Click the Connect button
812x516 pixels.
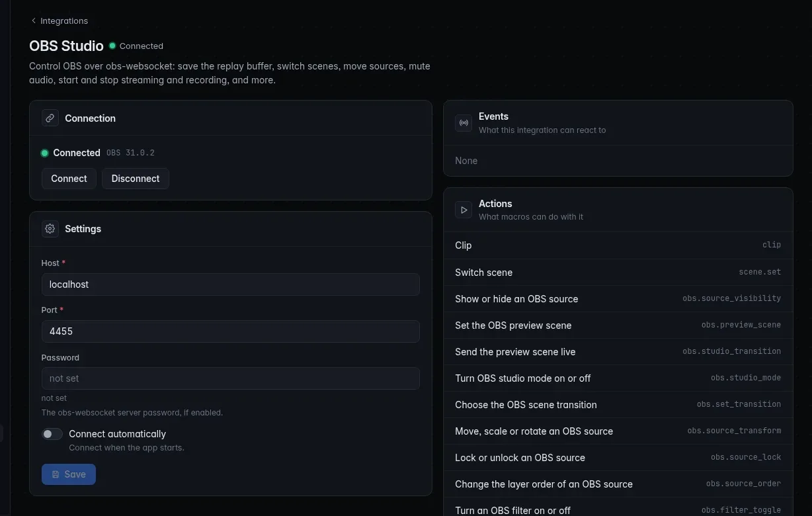pyautogui.click(x=69, y=179)
